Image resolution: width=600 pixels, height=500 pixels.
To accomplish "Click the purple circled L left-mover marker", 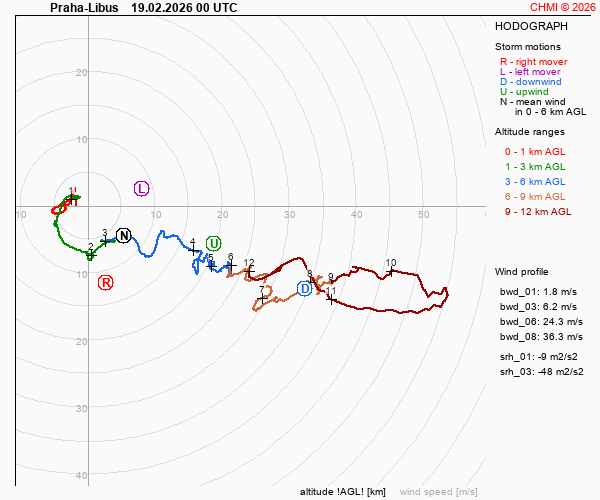I will 141,188.
